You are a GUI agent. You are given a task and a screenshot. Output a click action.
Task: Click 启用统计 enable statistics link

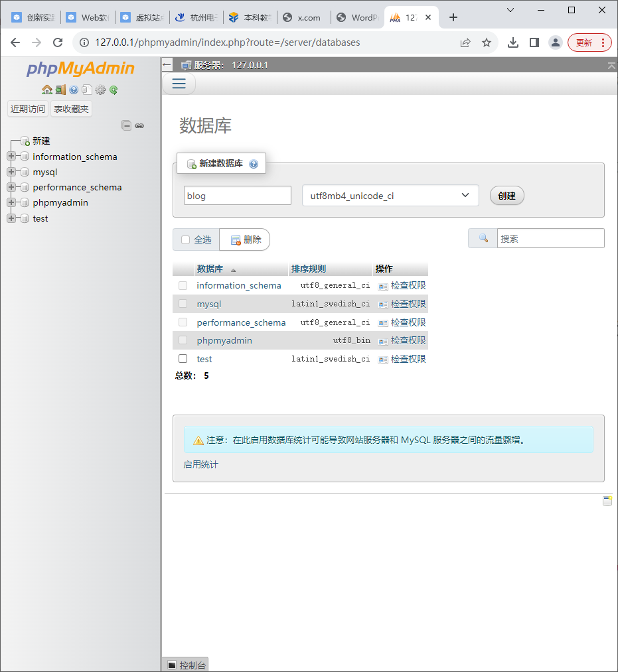click(200, 464)
